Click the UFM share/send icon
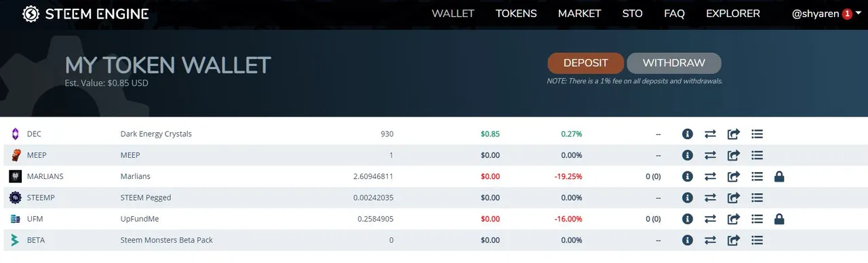868x263 pixels. (734, 219)
